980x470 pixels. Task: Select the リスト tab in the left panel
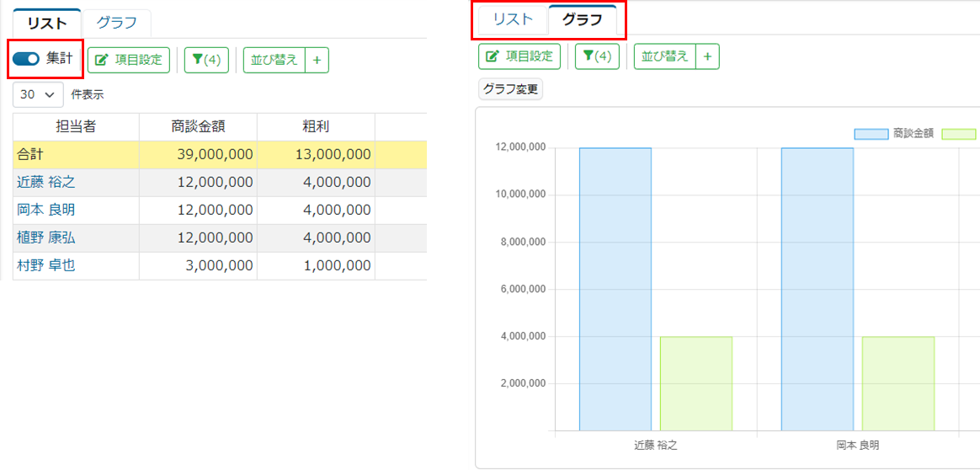pyautogui.click(x=47, y=24)
